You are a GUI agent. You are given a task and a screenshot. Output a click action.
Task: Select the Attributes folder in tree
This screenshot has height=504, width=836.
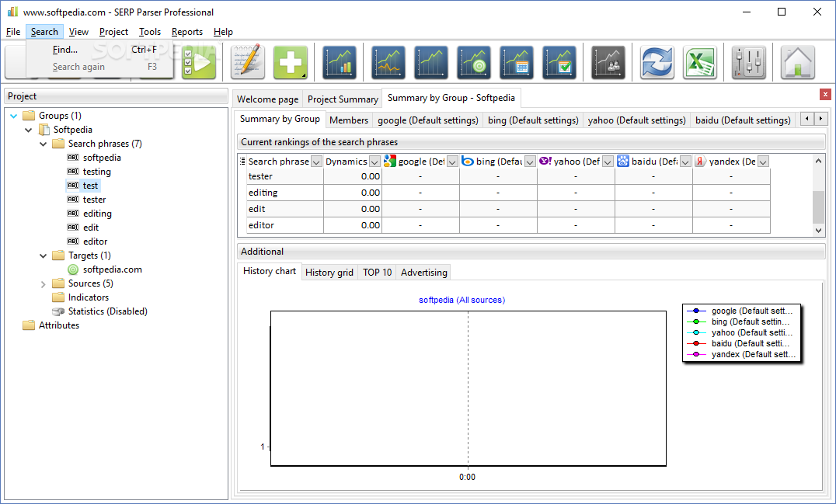point(58,325)
